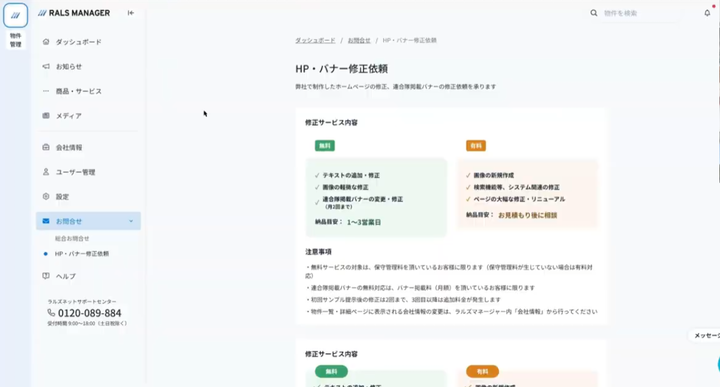Screen dimensions: 720x387
Task: Collapse the お問合せ section chevron
Action: [x=131, y=221]
